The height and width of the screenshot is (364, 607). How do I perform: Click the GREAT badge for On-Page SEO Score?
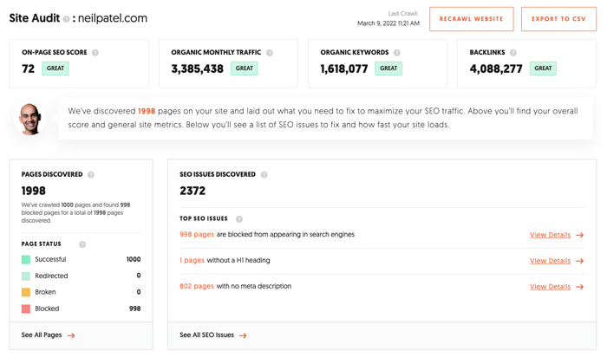[x=55, y=68]
